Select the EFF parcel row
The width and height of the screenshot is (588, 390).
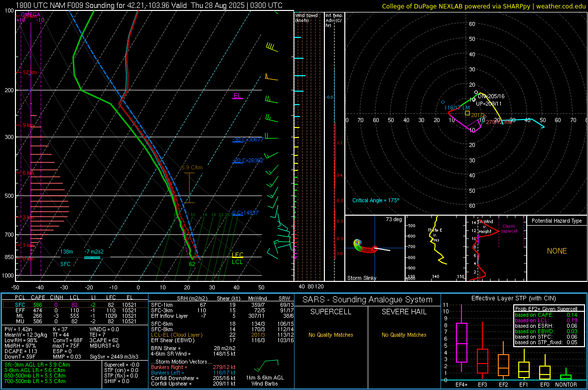pos(75,310)
